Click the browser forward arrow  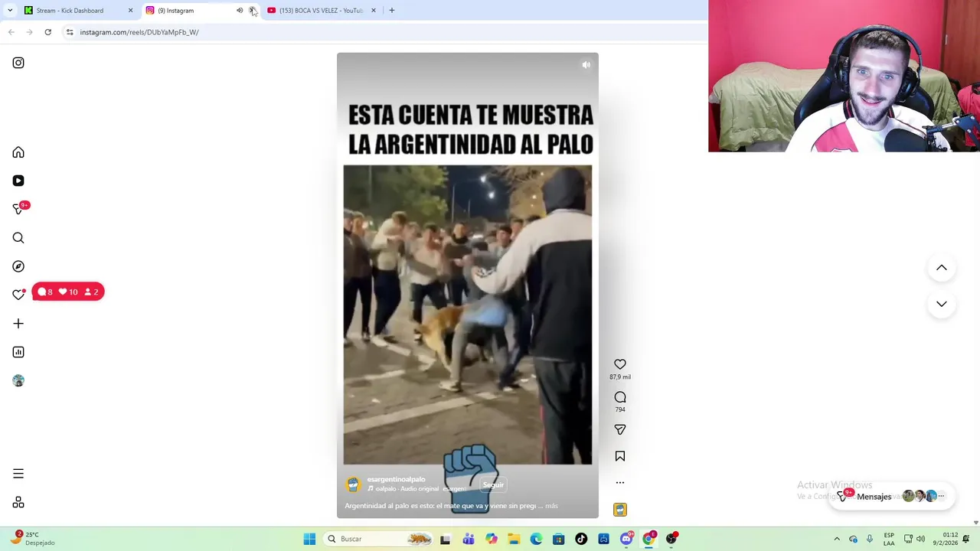[29, 32]
